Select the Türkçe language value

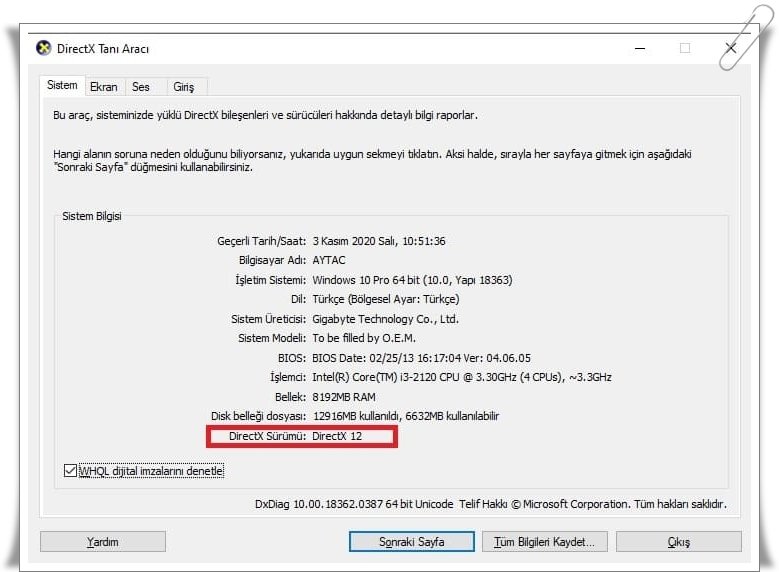(386, 299)
